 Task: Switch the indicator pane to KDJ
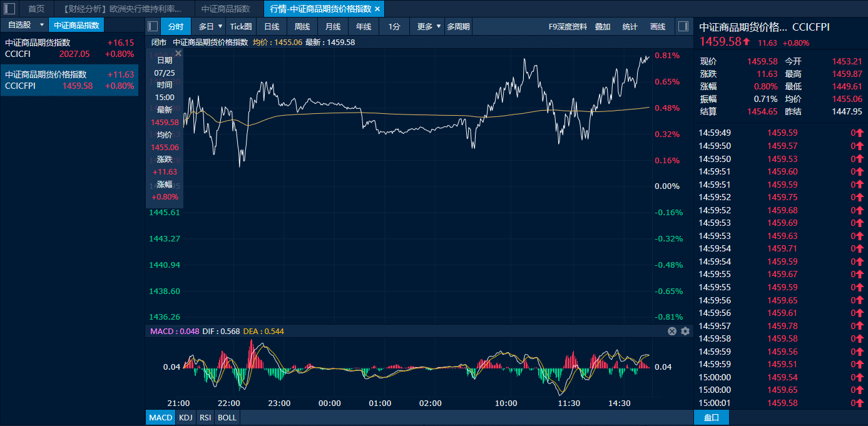click(x=186, y=417)
